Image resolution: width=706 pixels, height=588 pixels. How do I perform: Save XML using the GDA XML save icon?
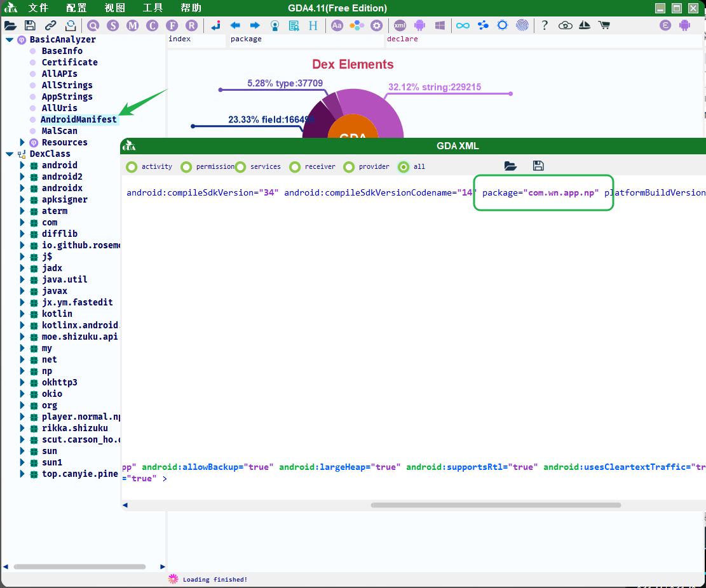pos(538,166)
